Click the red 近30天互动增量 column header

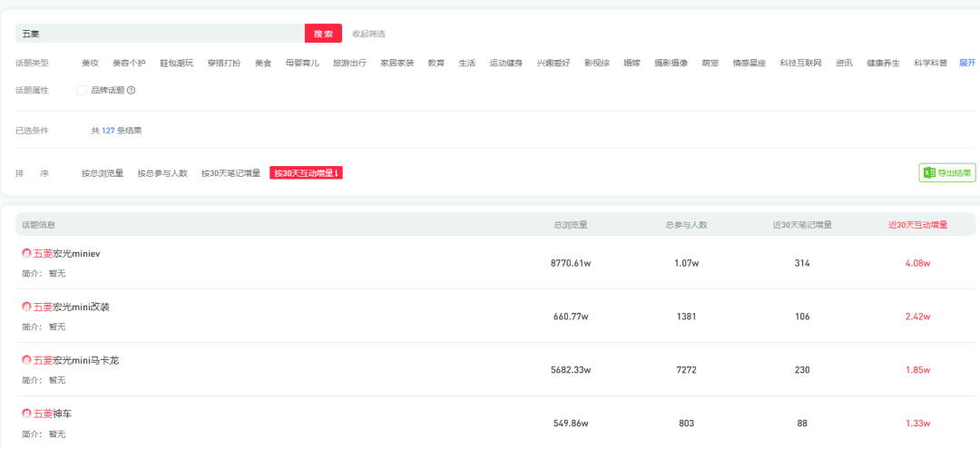pyautogui.click(x=918, y=225)
